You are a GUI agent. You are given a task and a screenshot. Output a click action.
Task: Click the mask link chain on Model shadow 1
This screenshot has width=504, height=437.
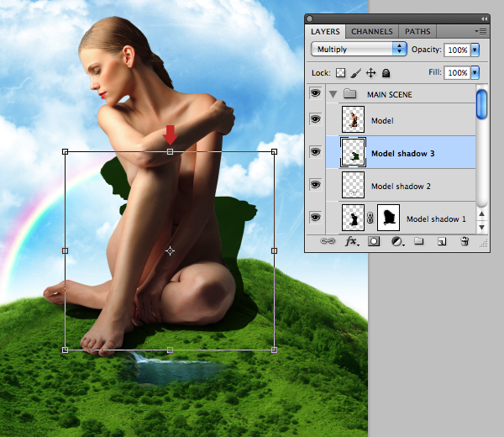[x=370, y=218]
